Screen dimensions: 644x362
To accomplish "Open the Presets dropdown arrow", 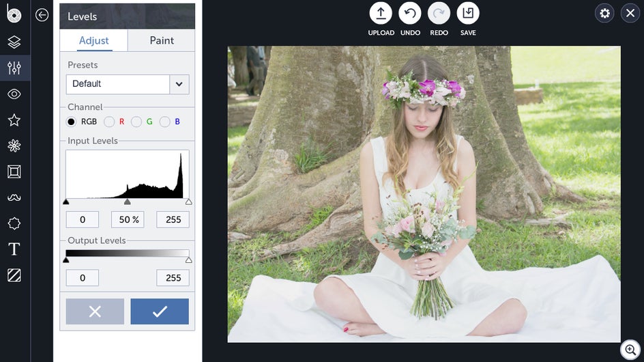I will tap(179, 84).
